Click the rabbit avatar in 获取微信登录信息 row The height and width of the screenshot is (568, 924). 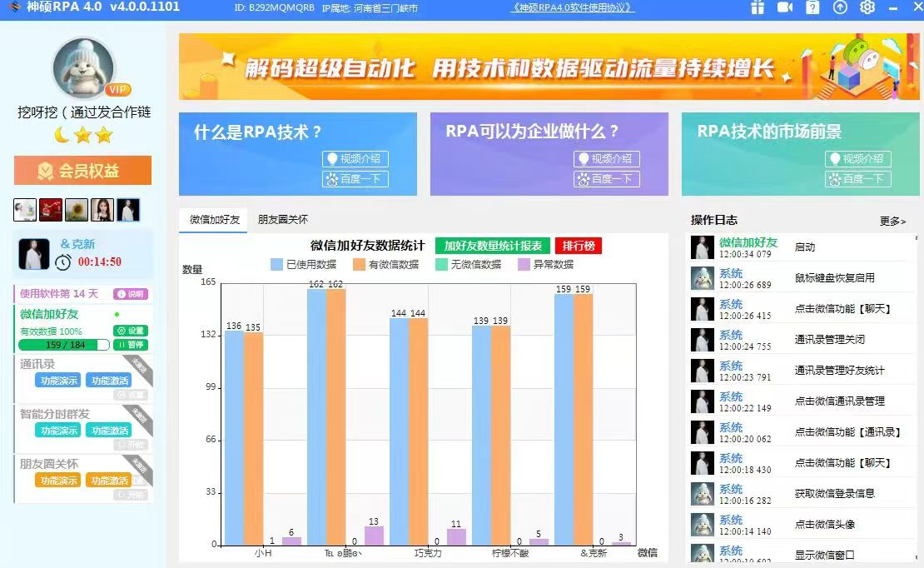point(703,494)
